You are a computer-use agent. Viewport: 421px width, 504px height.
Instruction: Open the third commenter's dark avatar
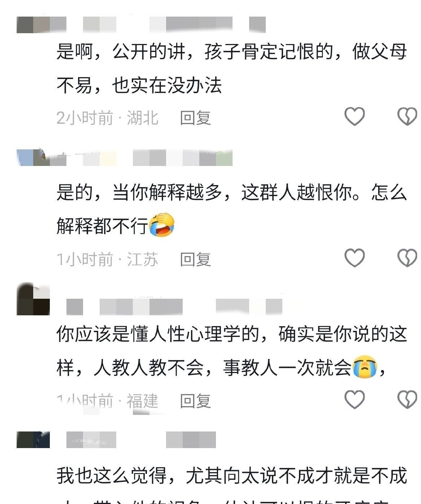[33, 299]
